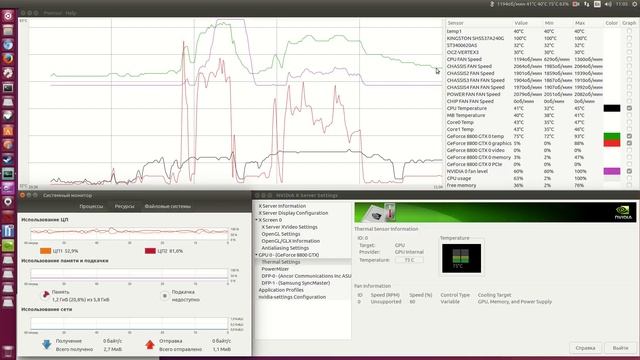Uncheck graph for NVIDIA 0 fan level
The width and height of the screenshot is (640, 360).
pyautogui.click(x=629, y=171)
